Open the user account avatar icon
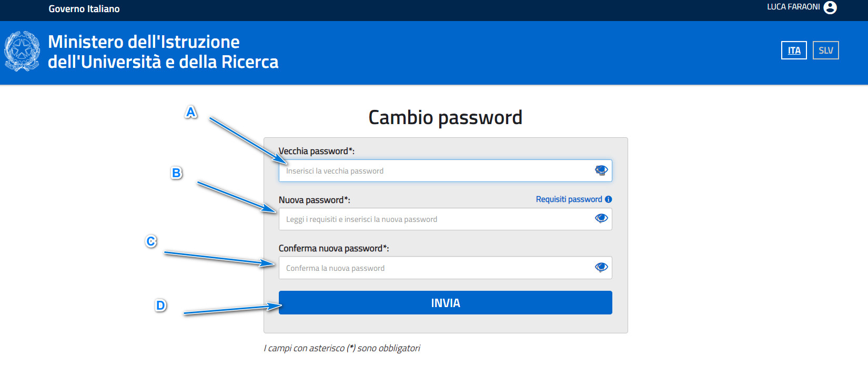Viewport: 868px width, 387px height. [830, 7]
